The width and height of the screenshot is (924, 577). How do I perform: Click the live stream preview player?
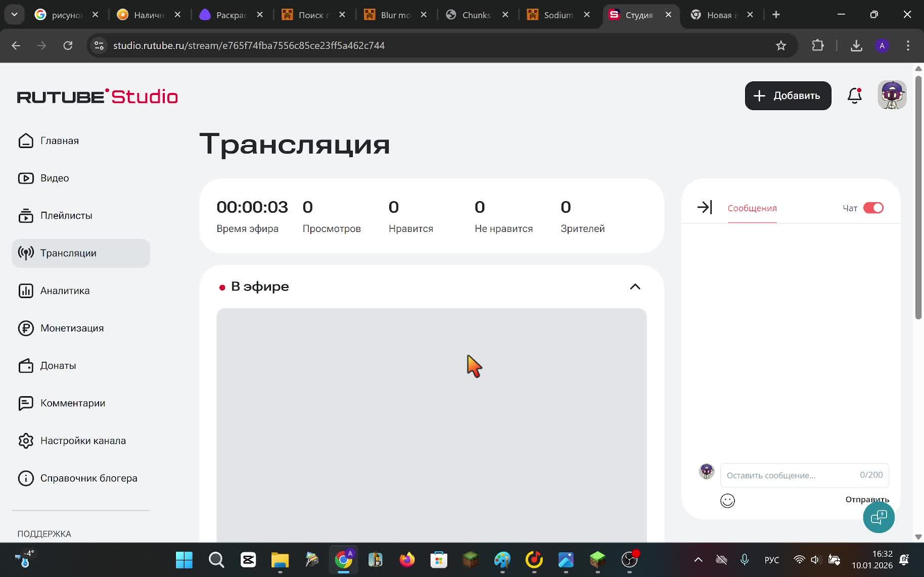click(x=432, y=425)
